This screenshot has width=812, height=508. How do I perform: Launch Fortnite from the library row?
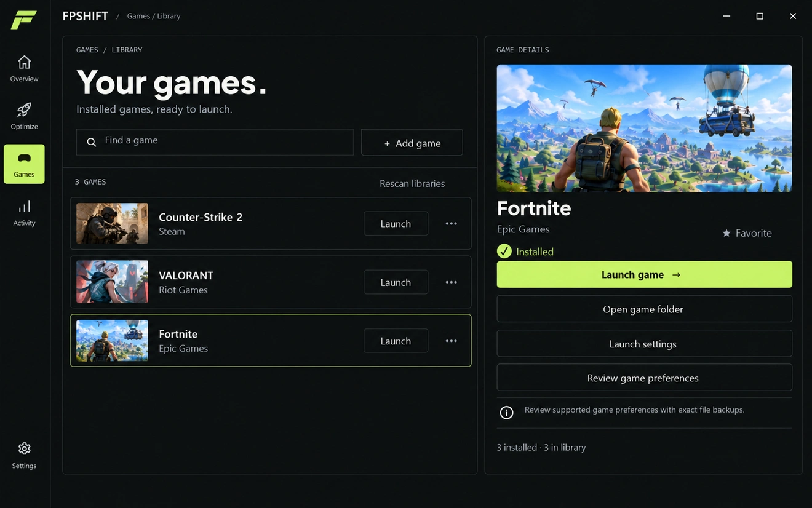click(x=396, y=341)
